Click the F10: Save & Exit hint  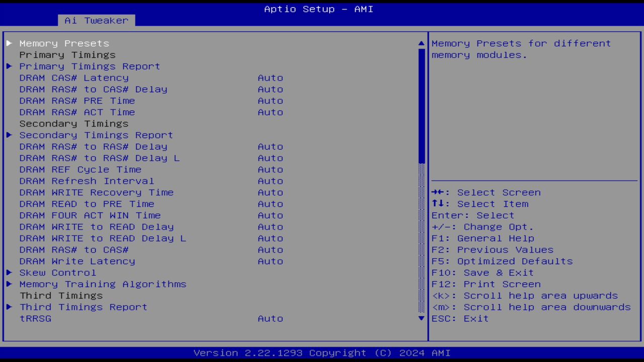[482, 273]
